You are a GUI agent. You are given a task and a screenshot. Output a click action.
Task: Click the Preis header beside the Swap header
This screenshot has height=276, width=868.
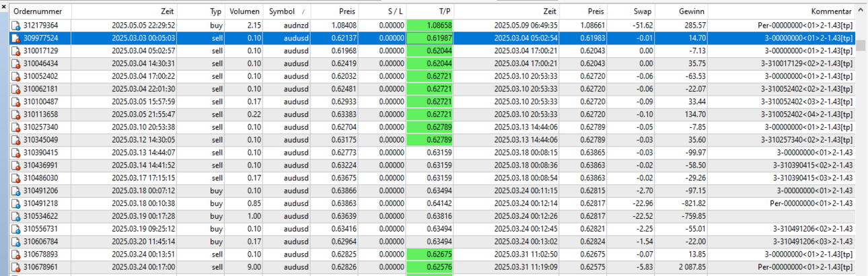583,12
